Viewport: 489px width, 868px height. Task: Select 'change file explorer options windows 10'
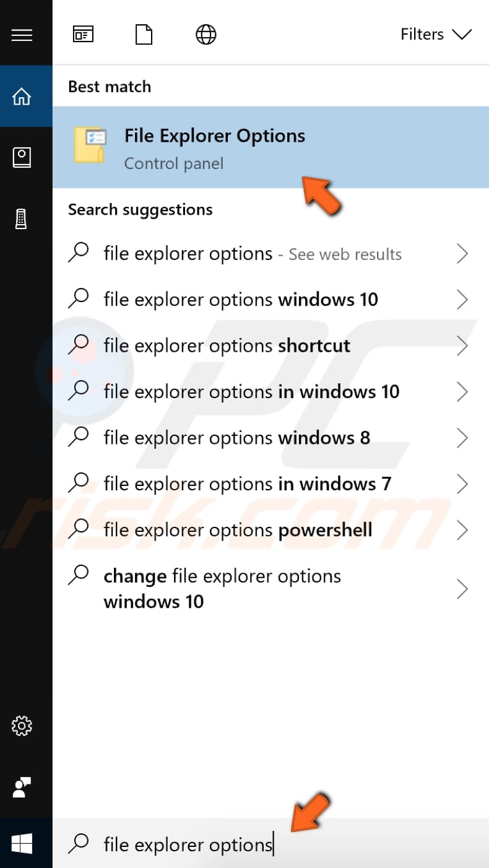click(221, 588)
